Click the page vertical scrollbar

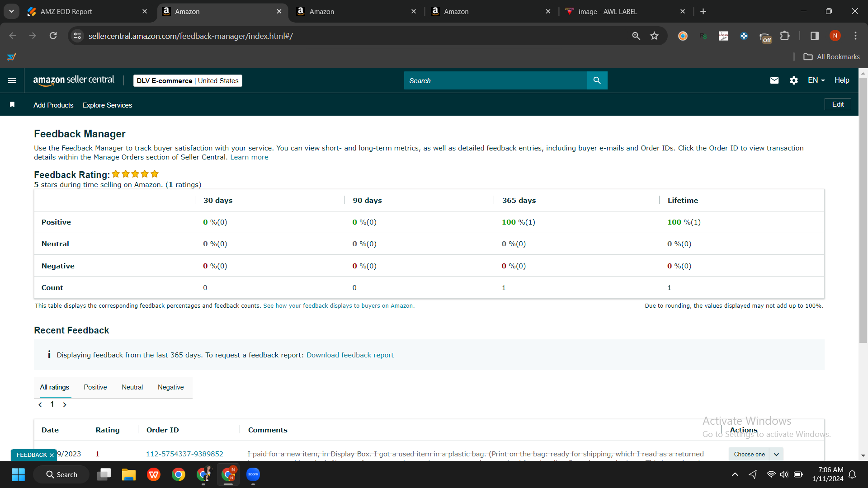[863, 210]
